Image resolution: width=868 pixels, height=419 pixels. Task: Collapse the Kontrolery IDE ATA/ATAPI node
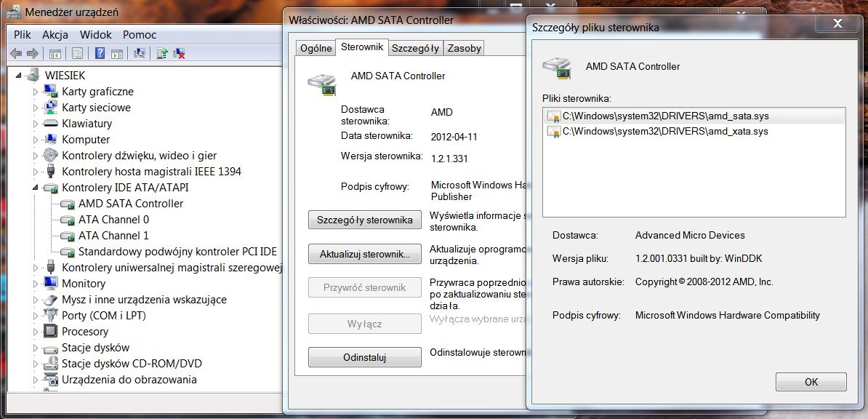click(x=36, y=188)
